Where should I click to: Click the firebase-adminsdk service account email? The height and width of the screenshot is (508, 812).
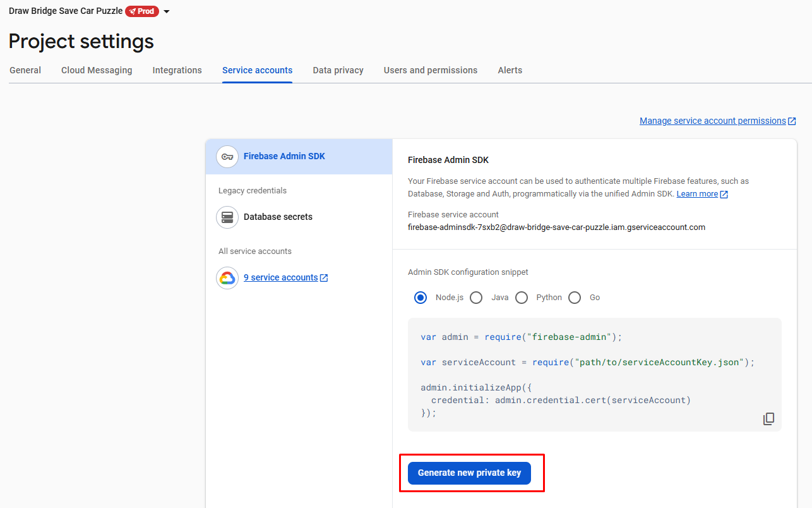556,227
